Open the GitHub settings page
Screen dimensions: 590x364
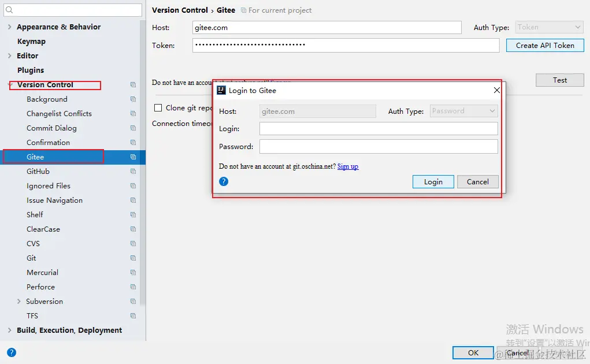pos(38,172)
